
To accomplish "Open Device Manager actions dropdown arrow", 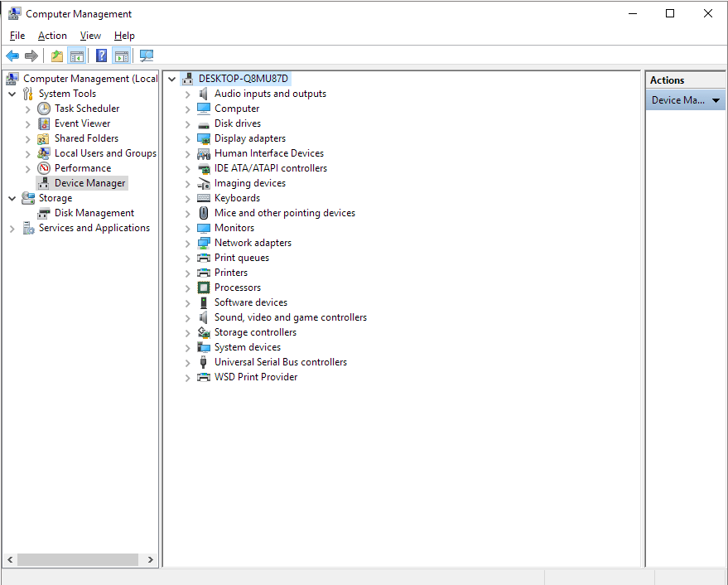I will pos(716,100).
